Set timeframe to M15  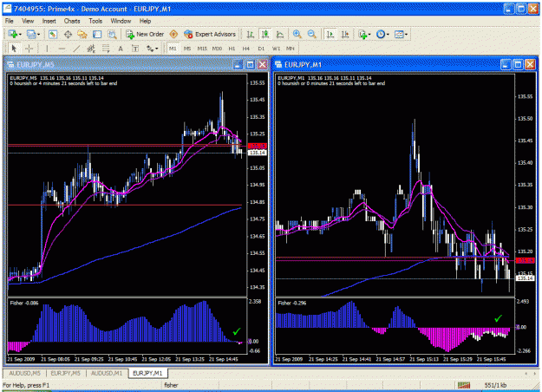pos(202,49)
